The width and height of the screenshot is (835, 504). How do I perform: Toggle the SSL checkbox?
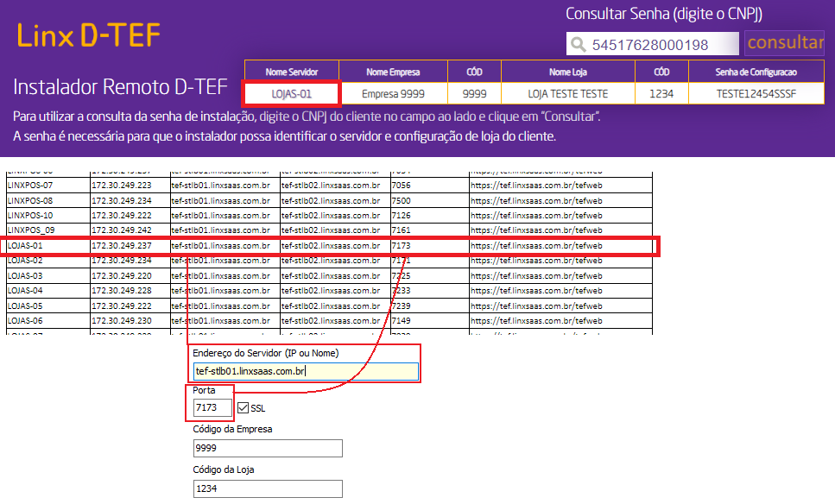(x=244, y=407)
